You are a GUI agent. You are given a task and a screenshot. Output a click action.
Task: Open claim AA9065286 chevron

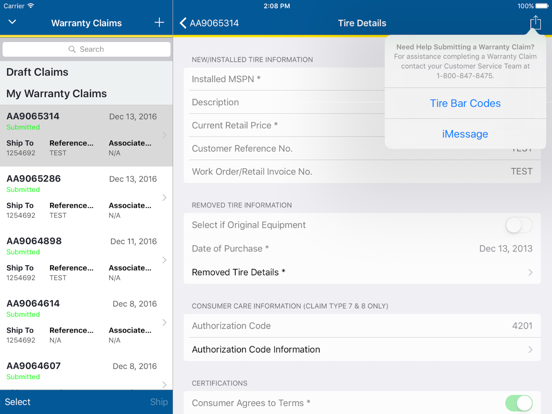[164, 197]
